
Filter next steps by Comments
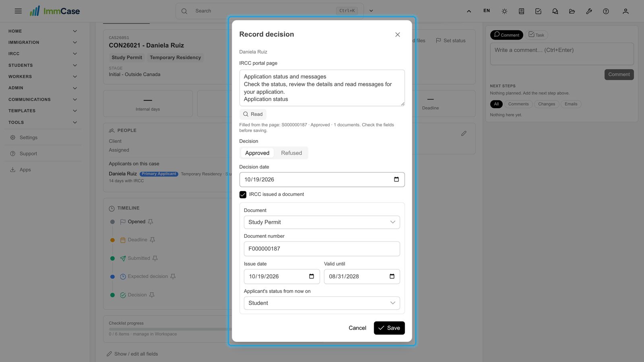pyautogui.click(x=518, y=104)
